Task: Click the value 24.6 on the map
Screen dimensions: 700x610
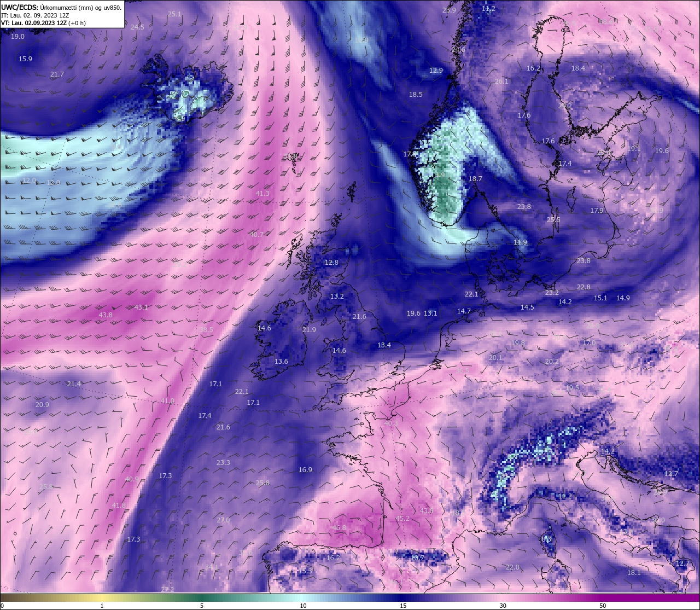Action: [458, 50]
